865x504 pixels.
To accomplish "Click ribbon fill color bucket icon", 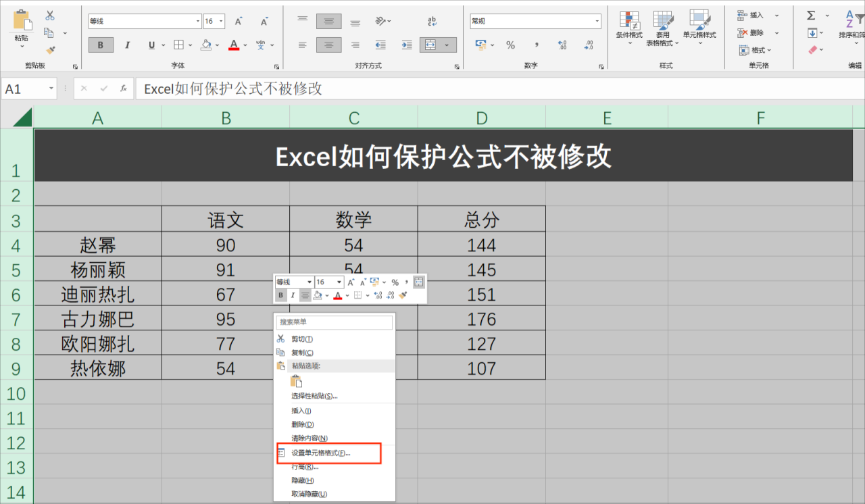I will [206, 45].
